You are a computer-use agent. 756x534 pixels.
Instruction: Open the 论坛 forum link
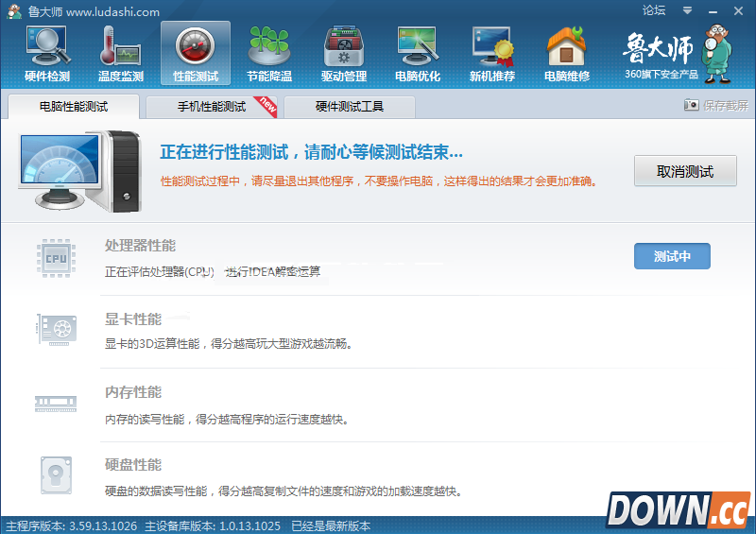click(654, 10)
